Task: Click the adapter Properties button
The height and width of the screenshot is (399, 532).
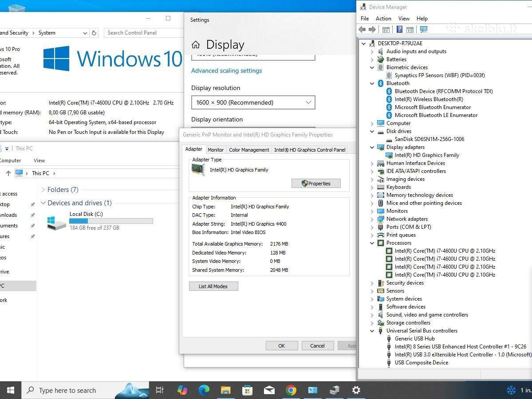Action: pos(316,184)
